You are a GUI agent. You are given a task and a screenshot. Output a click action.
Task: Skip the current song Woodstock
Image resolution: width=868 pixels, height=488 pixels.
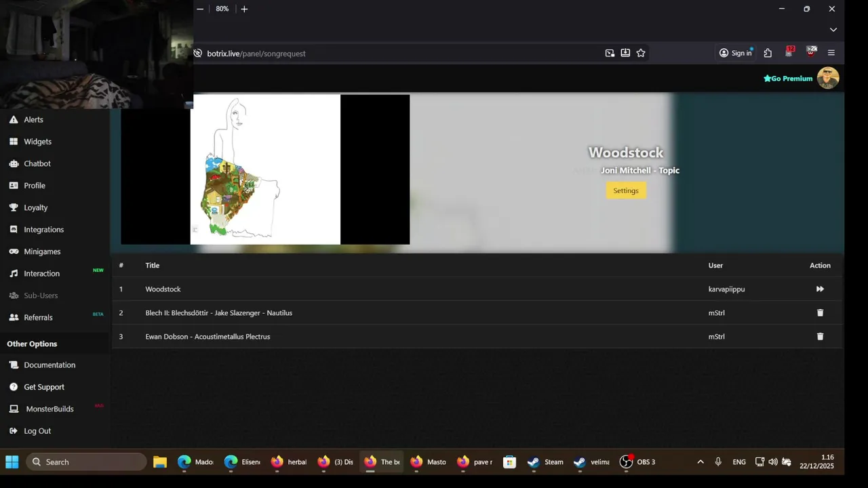820,289
